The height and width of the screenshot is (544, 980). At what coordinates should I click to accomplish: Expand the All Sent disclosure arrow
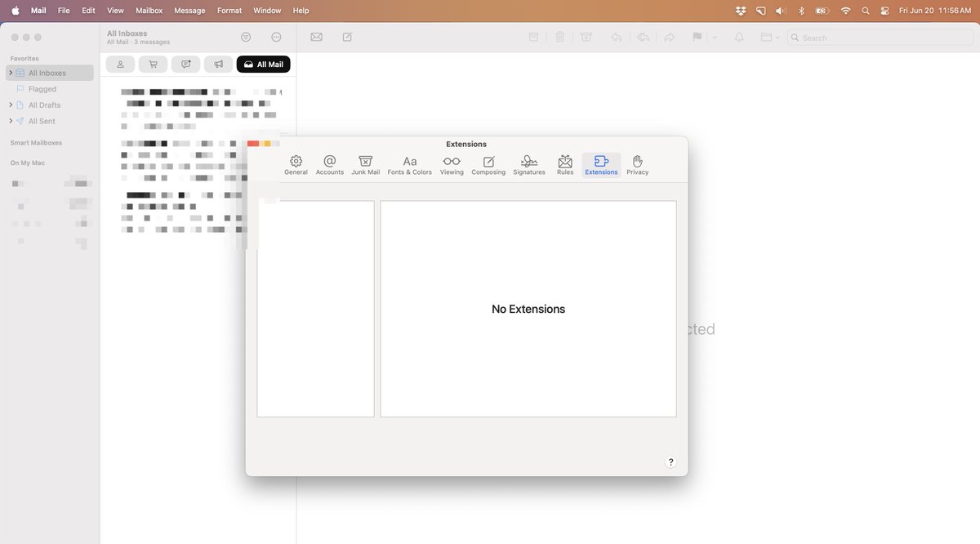tap(11, 121)
